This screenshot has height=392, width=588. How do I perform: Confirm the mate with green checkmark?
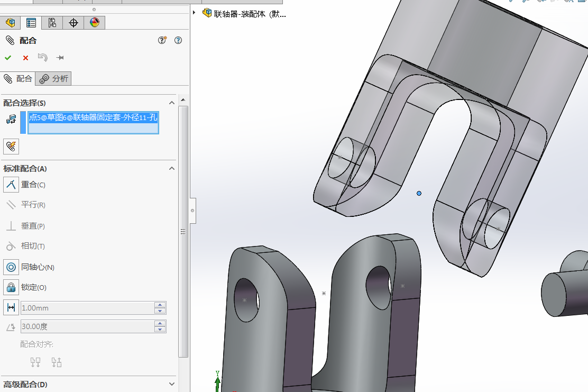click(x=8, y=58)
